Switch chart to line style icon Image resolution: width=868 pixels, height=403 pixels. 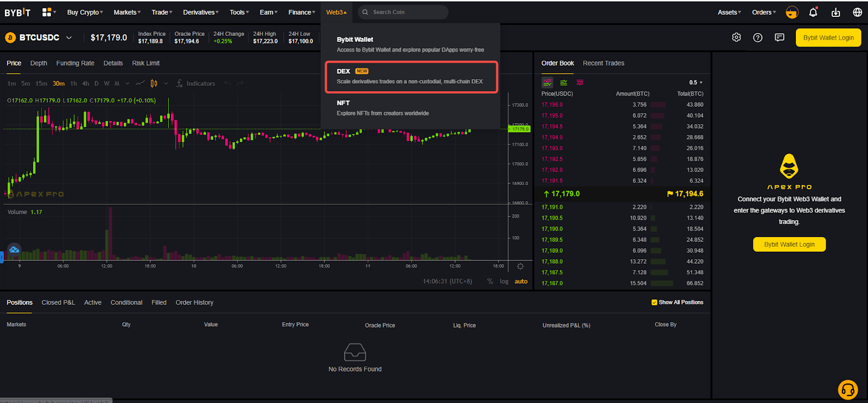coord(140,83)
